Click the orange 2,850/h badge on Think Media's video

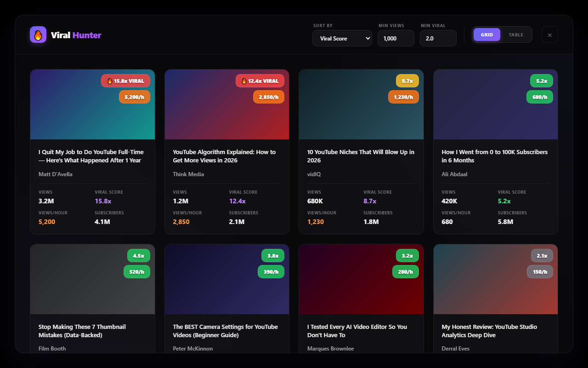coord(269,97)
